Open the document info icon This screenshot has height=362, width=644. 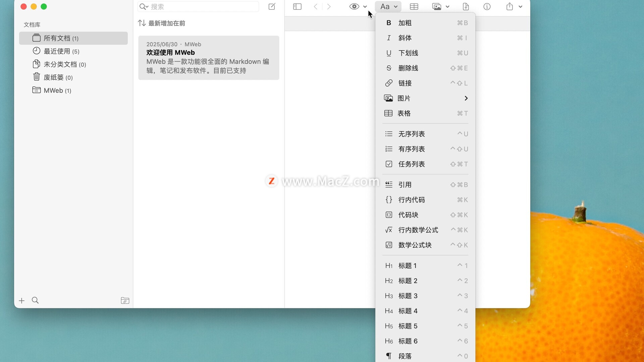(487, 6)
